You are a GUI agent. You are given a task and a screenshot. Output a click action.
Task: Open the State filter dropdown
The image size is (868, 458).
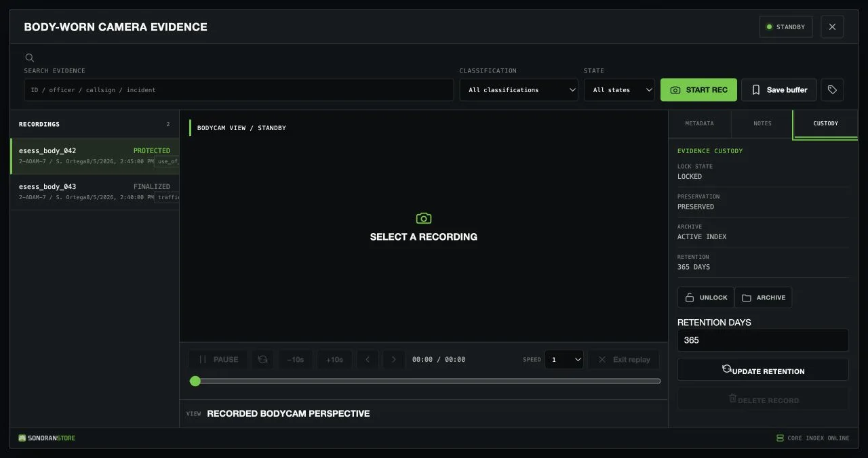[619, 89]
